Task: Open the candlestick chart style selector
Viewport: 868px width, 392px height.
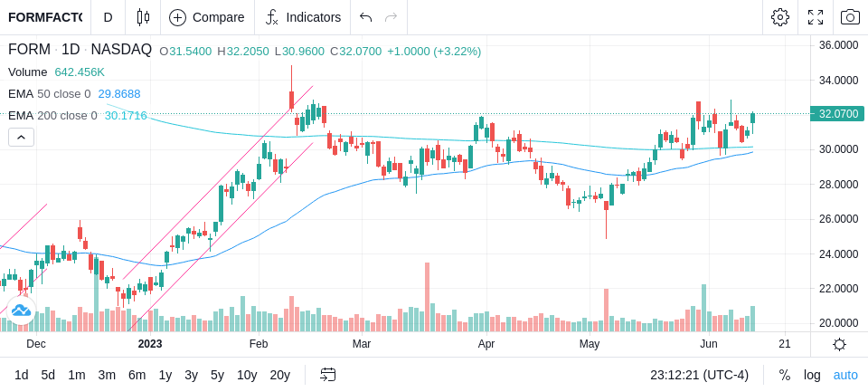Action: pos(143,17)
